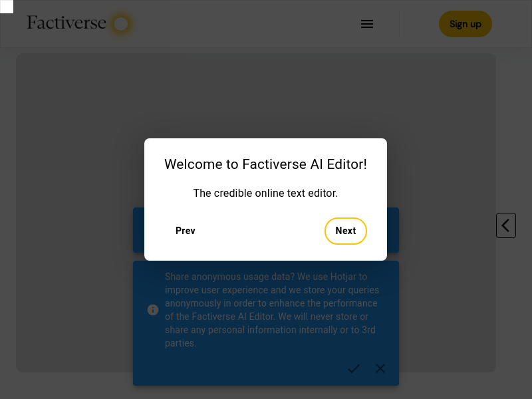Click the Sign up button
The image size is (532, 399).
(x=465, y=24)
